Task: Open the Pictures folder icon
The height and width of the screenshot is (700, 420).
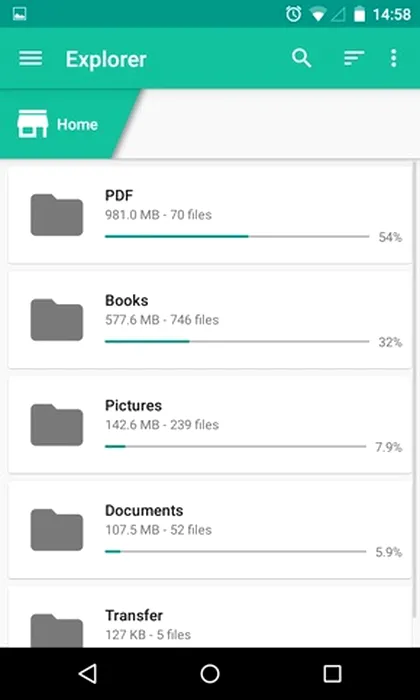Action: click(57, 425)
